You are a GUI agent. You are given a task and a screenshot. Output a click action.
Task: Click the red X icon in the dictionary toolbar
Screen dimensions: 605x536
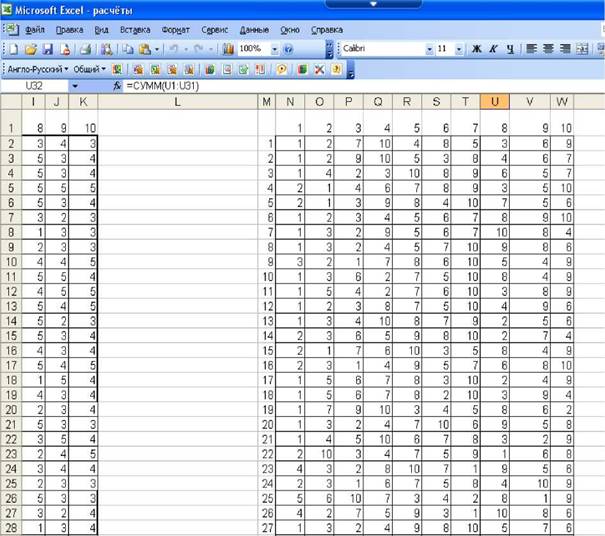point(319,69)
